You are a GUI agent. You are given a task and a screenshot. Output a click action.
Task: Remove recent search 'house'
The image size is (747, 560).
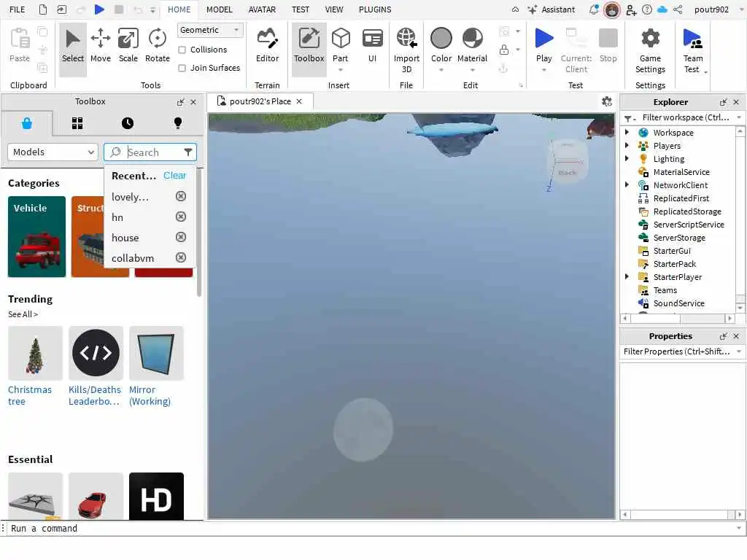point(181,237)
